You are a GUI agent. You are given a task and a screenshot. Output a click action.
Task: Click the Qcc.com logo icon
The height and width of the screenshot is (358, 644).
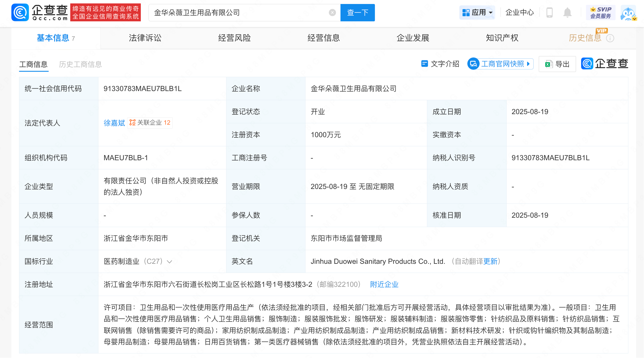click(x=20, y=13)
